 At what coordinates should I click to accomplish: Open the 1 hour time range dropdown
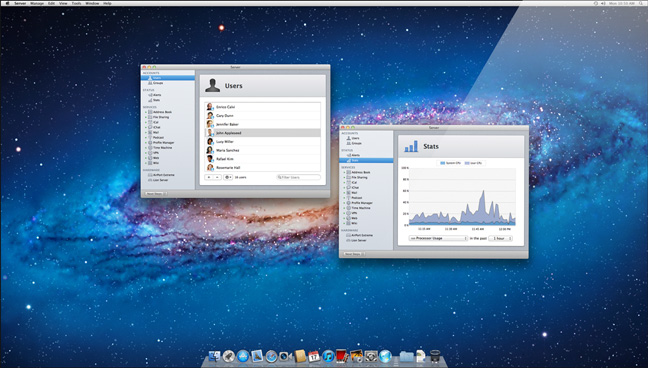[500, 239]
